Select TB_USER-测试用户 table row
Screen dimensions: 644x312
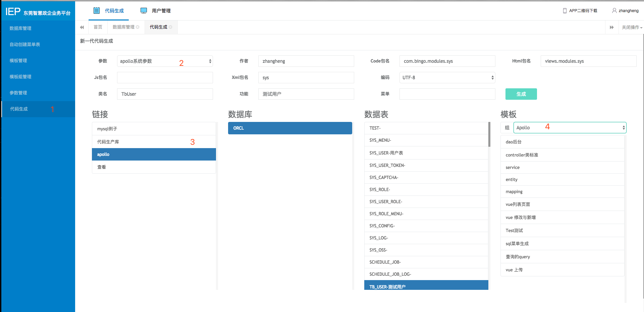click(x=426, y=285)
